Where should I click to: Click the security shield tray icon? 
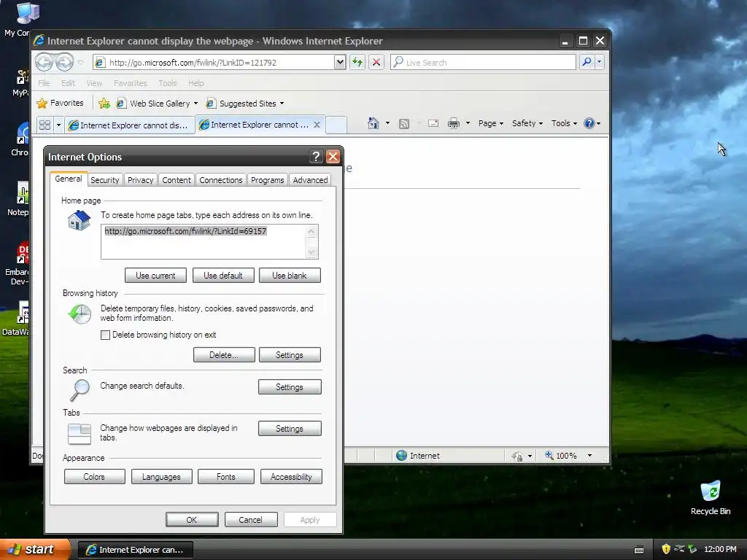(666, 549)
